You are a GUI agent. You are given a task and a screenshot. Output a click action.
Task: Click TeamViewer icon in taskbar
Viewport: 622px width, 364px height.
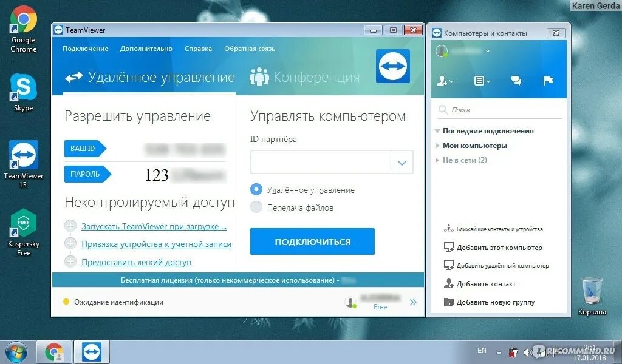coord(92,352)
